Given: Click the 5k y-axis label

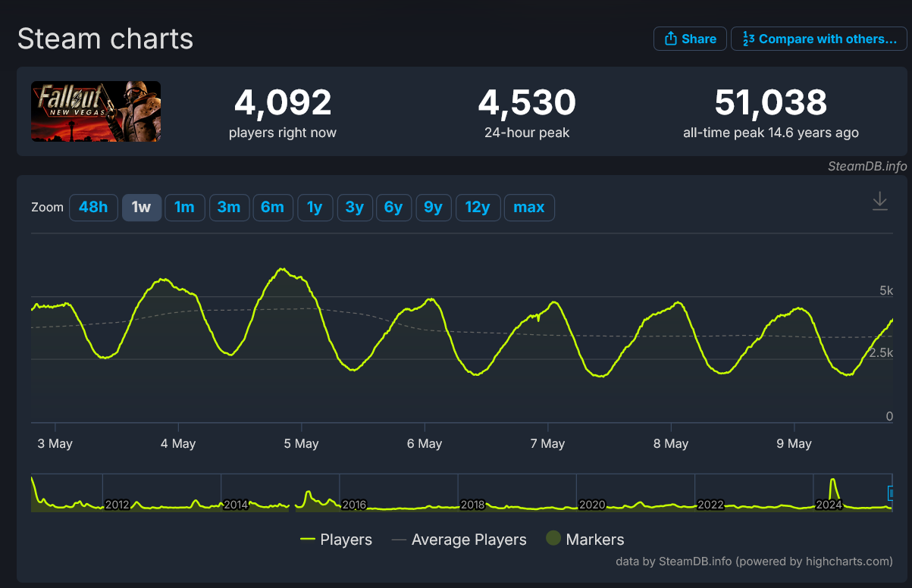Looking at the screenshot, I should click(886, 291).
